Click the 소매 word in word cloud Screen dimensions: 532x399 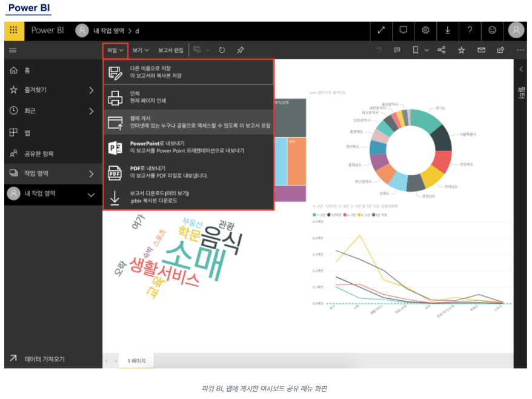click(x=194, y=260)
